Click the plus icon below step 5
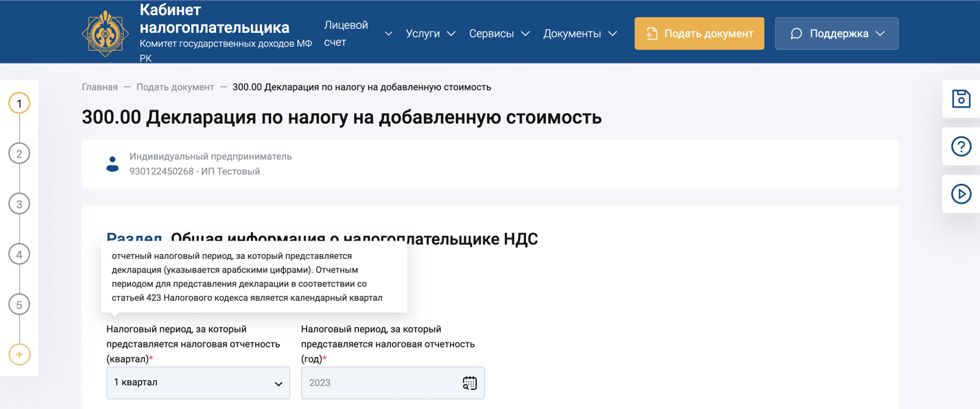This screenshot has width=980, height=409. pyautogui.click(x=19, y=355)
